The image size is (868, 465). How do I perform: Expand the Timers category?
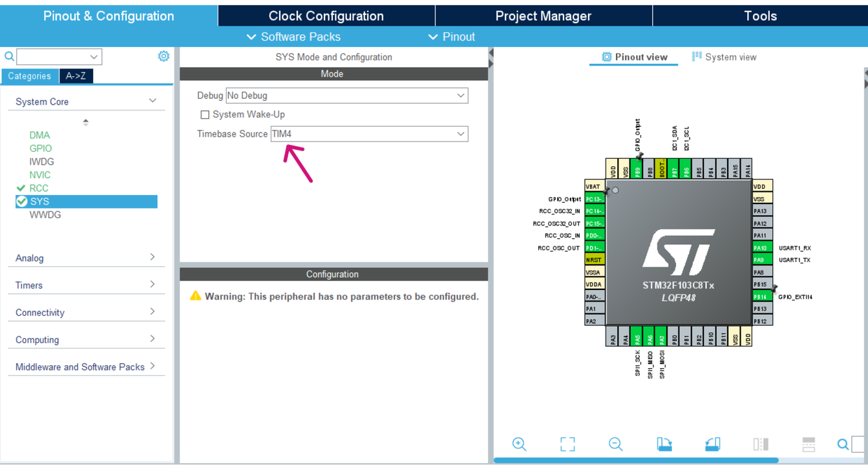coord(153,284)
